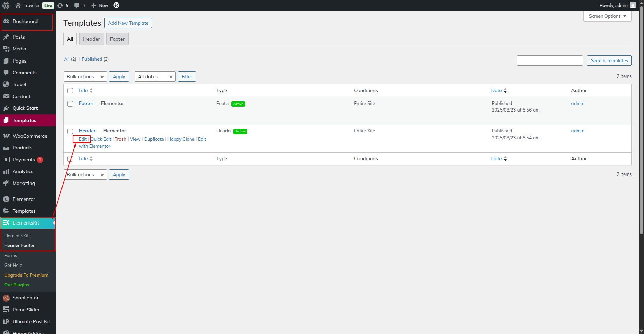This screenshot has width=644, height=334.
Task: Focus the template search input field
Action: coord(549,60)
